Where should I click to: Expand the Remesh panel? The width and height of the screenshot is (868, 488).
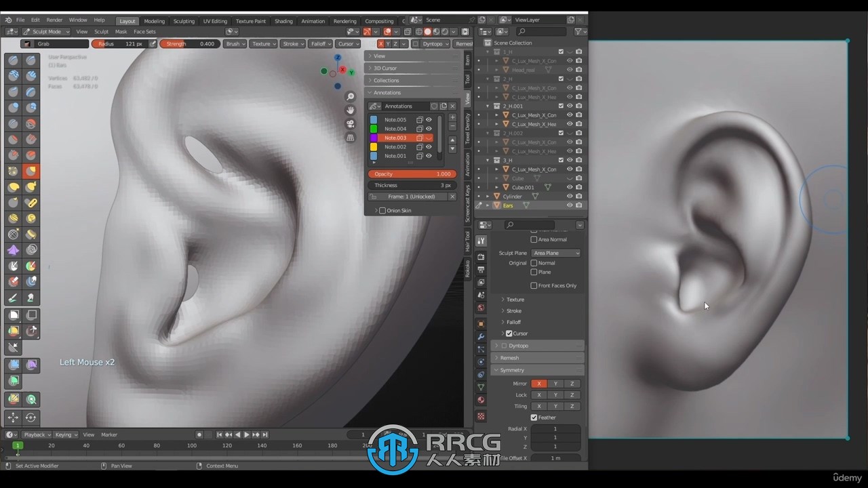pyautogui.click(x=537, y=358)
